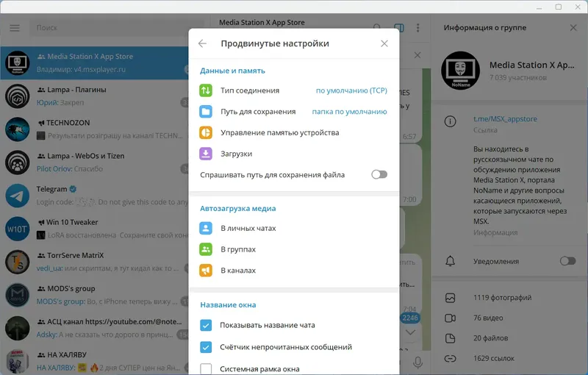This screenshot has height=375, width=588.
Task: Toggle side panel icon in chat header
Action: 399,28
